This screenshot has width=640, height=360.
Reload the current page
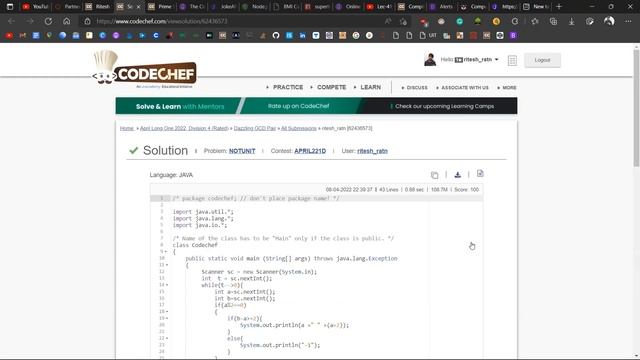(48, 21)
